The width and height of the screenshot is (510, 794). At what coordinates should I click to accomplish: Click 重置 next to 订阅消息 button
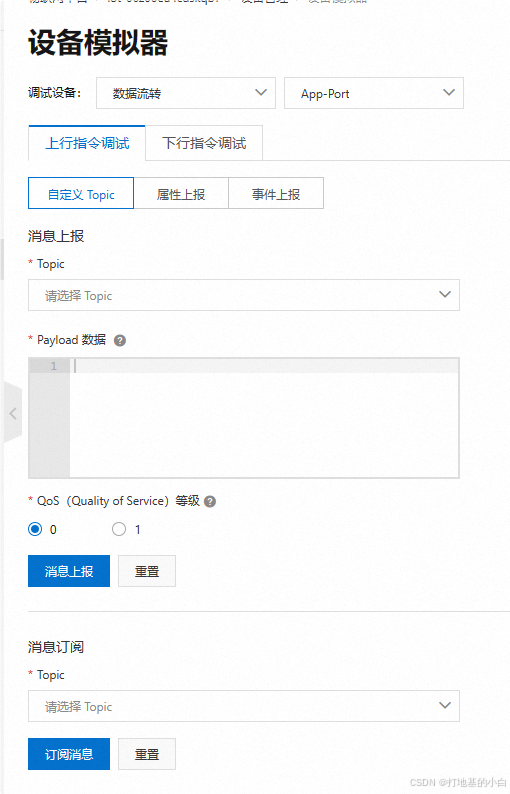click(x=147, y=754)
